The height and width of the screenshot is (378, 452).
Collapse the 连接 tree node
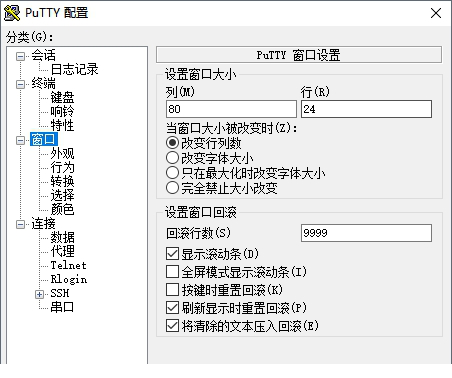(20, 224)
